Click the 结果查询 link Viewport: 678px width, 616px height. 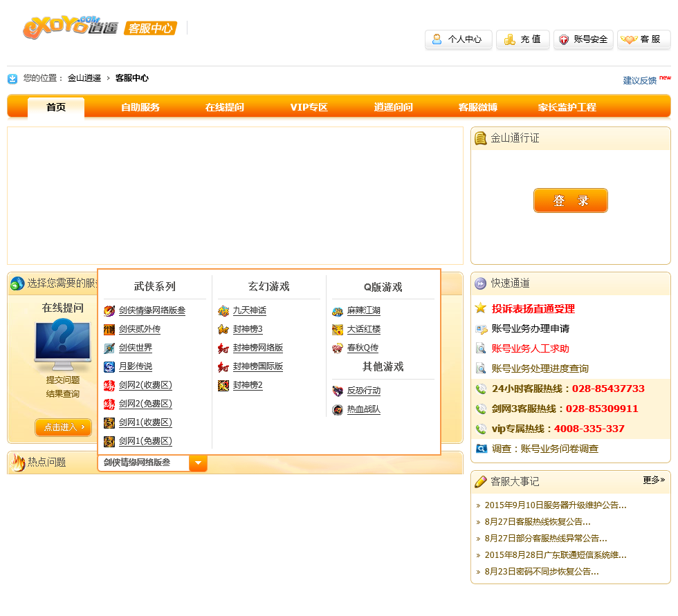(63, 394)
